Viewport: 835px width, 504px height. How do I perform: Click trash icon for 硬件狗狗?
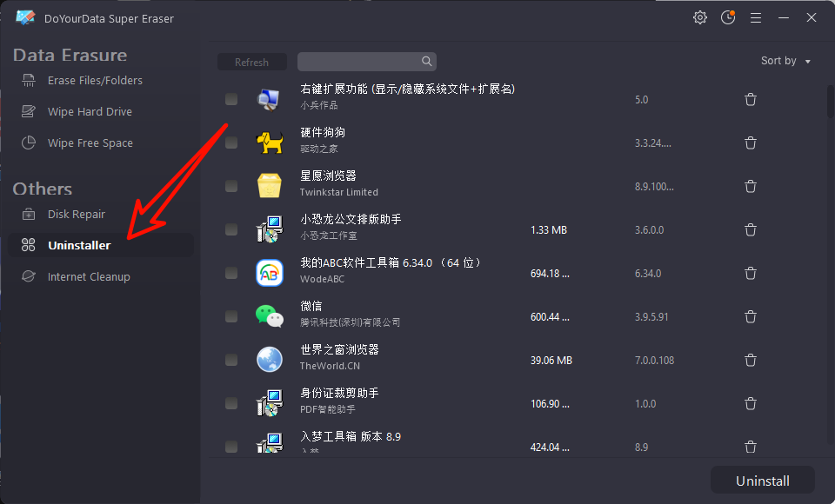tap(751, 143)
